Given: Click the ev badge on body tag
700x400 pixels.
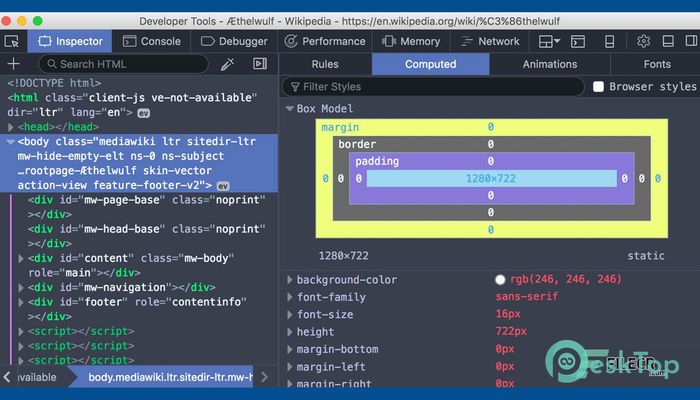Looking at the screenshot, I should (223, 186).
